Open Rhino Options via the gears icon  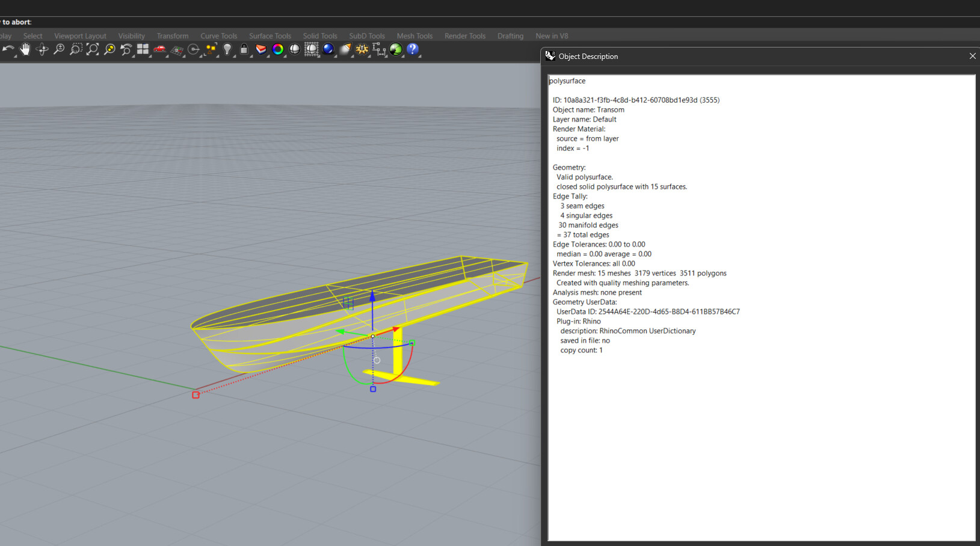tap(362, 50)
